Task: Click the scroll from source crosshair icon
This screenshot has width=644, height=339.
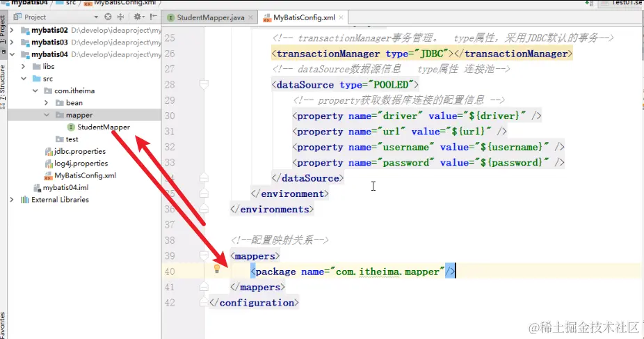Action: click(x=108, y=17)
